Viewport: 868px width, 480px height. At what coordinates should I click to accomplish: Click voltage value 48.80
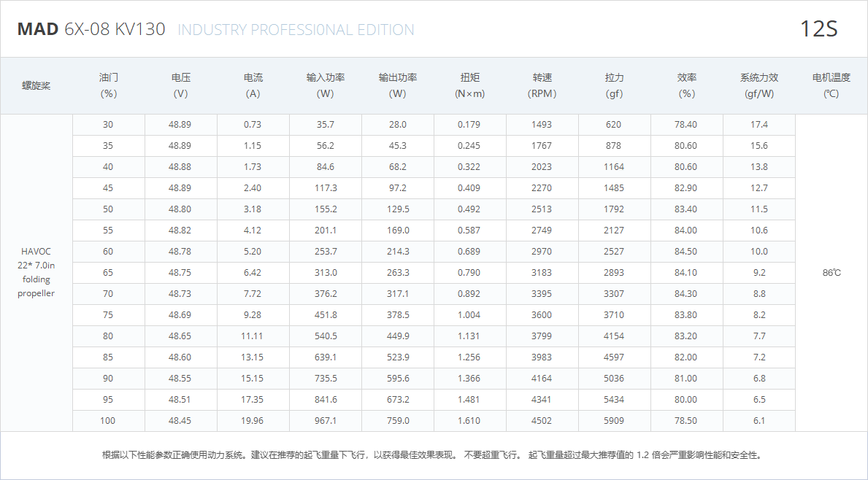180,209
